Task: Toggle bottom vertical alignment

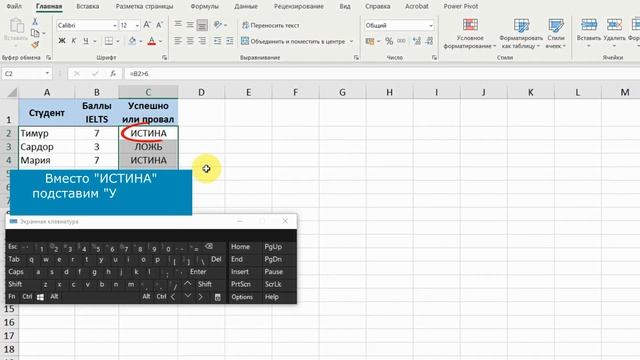Action: point(202,25)
